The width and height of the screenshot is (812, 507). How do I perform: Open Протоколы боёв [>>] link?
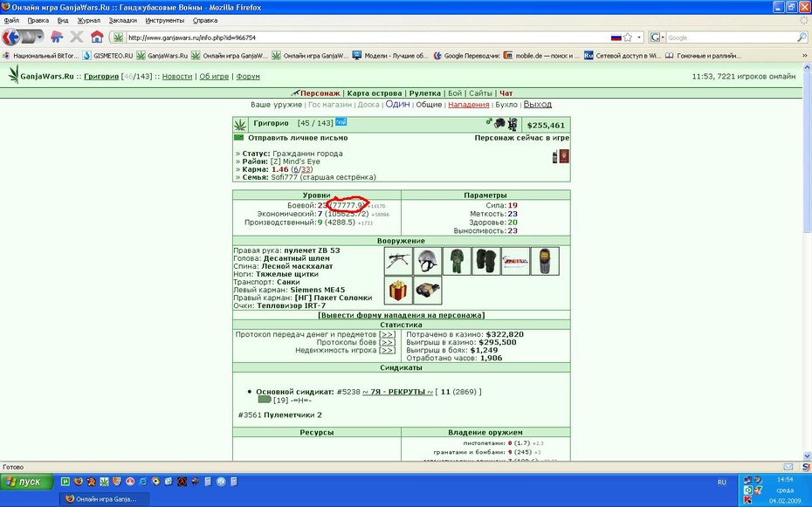tap(387, 342)
